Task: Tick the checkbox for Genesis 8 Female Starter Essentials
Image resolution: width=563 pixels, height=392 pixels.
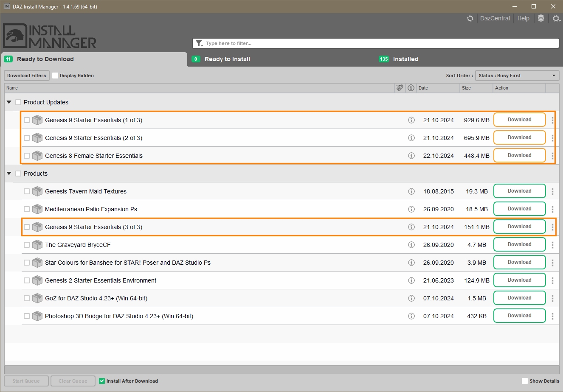Action: (x=27, y=156)
